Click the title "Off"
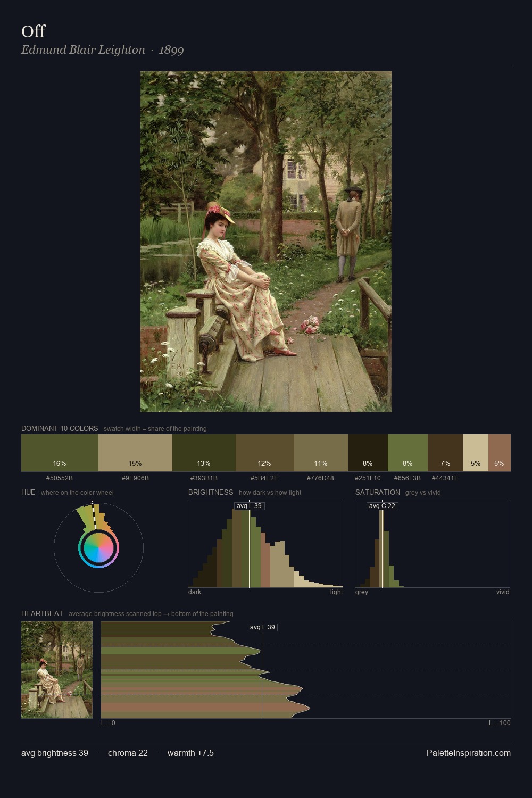This screenshot has height=798, width=532. 33,31
